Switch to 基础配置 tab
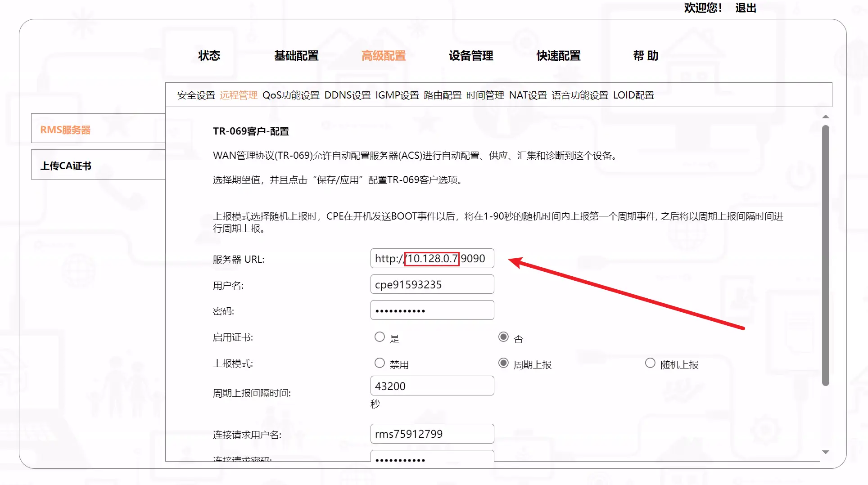The width and height of the screenshot is (868, 485). [296, 56]
